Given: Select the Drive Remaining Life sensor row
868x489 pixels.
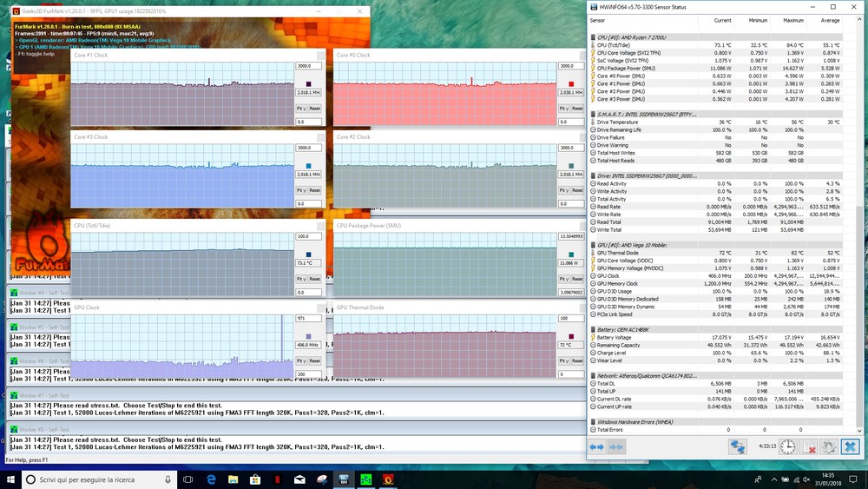Looking at the screenshot, I should pos(717,129).
